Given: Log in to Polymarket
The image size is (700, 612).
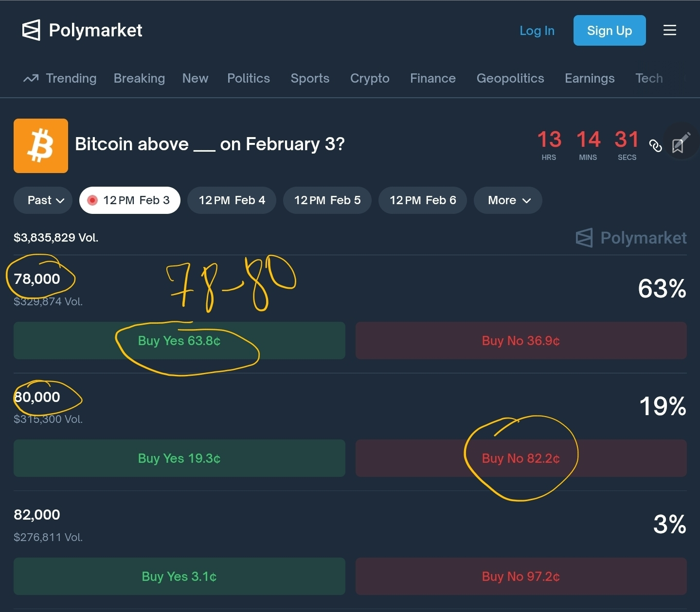Looking at the screenshot, I should 537,30.
